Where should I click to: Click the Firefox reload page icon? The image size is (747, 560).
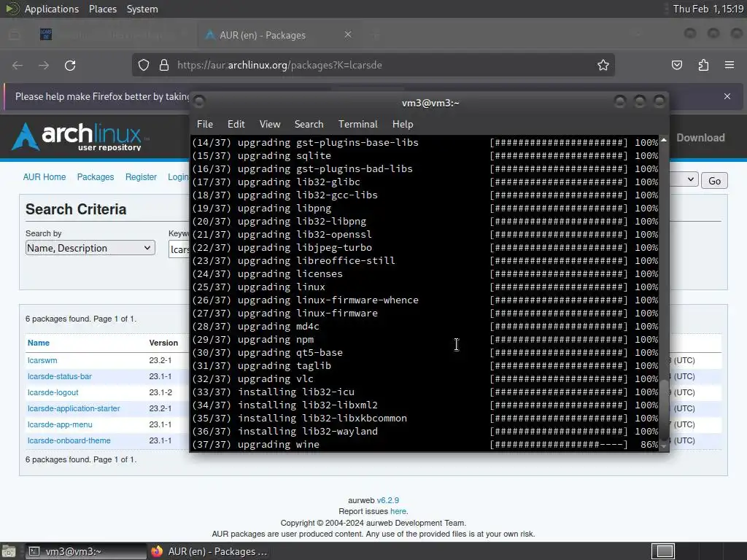pyautogui.click(x=70, y=65)
